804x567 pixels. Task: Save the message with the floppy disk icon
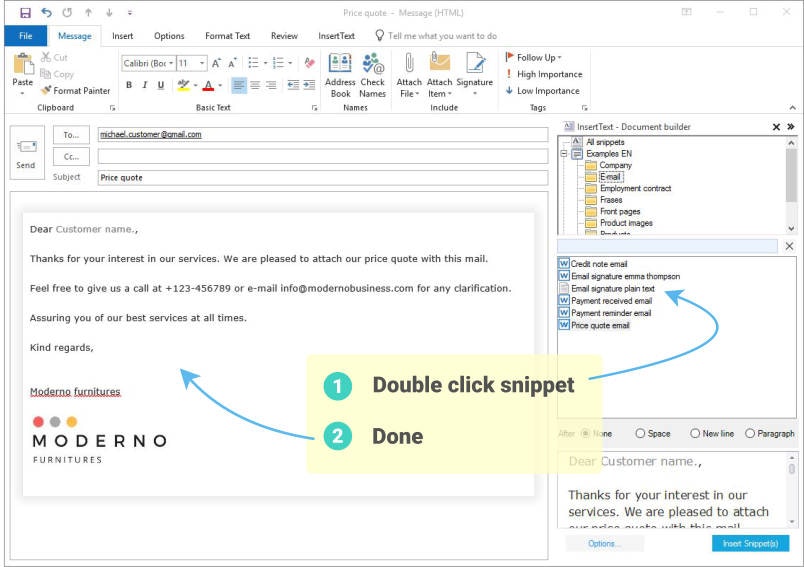[x=25, y=12]
